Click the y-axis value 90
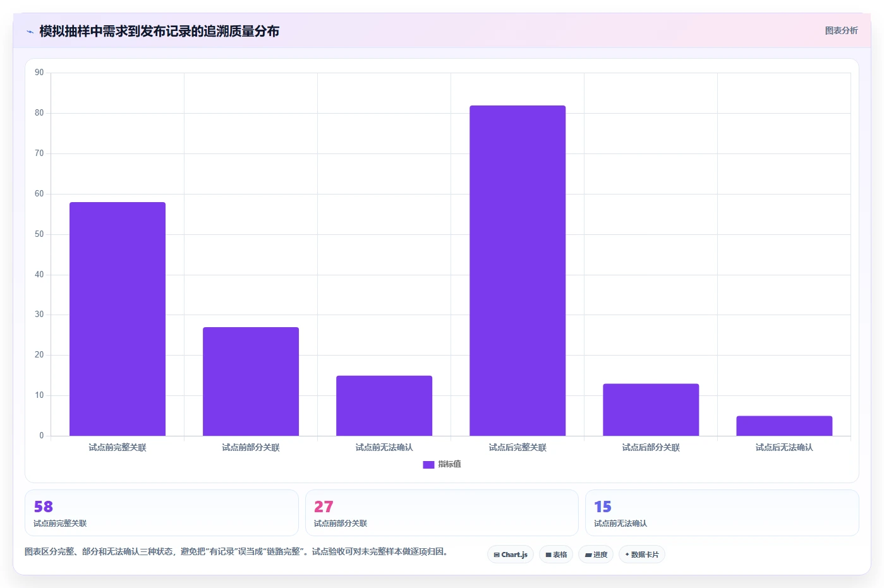The image size is (884, 588). (x=39, y=73)
